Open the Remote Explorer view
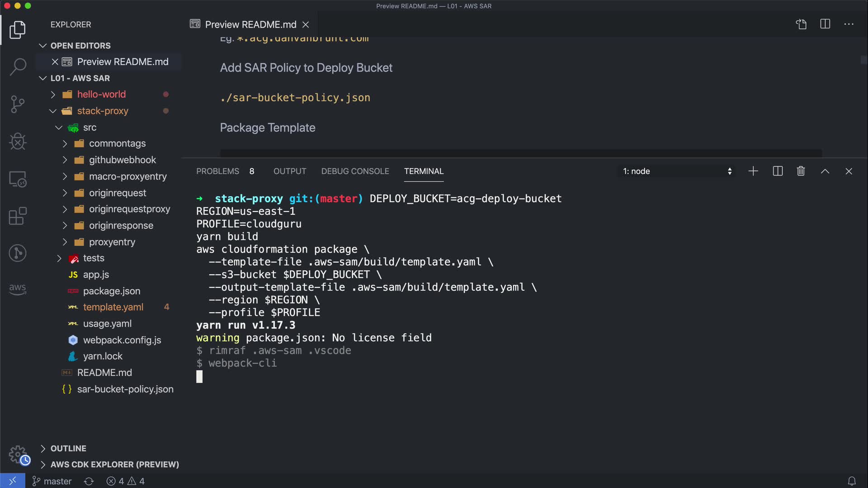Screen dimensions: 868x488 click(18, 179)
